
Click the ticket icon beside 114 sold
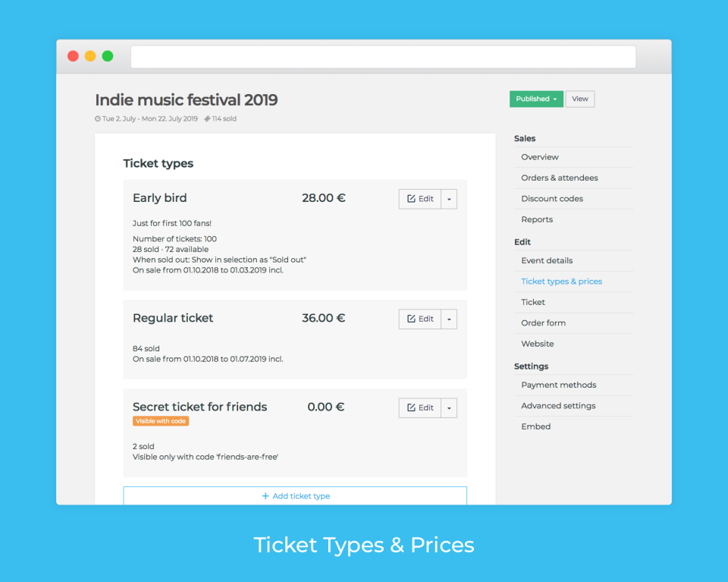point(206,118)
